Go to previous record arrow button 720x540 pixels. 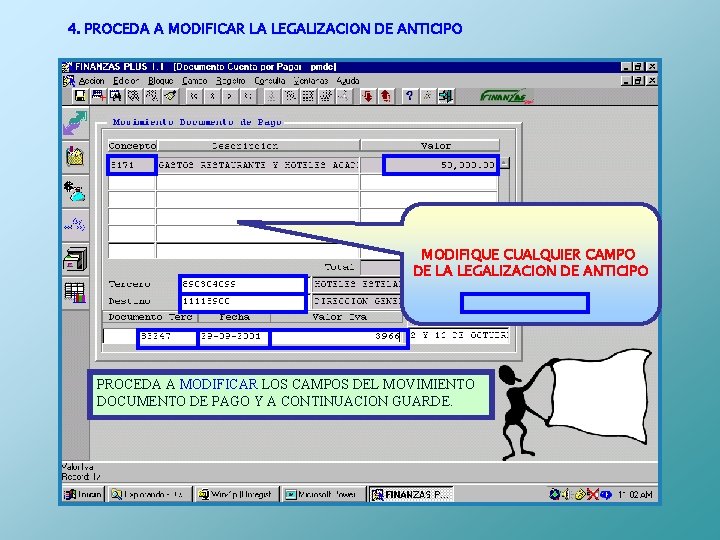[212, 96]
